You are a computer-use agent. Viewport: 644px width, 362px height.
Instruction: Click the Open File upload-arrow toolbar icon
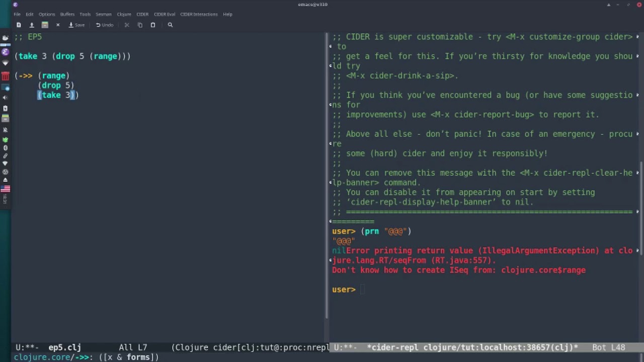point(32,25)
